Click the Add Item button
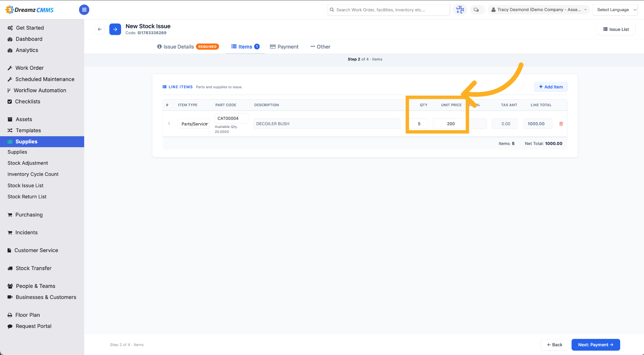The width and height of the screenshot is (644, 355). tap(551, 87)
